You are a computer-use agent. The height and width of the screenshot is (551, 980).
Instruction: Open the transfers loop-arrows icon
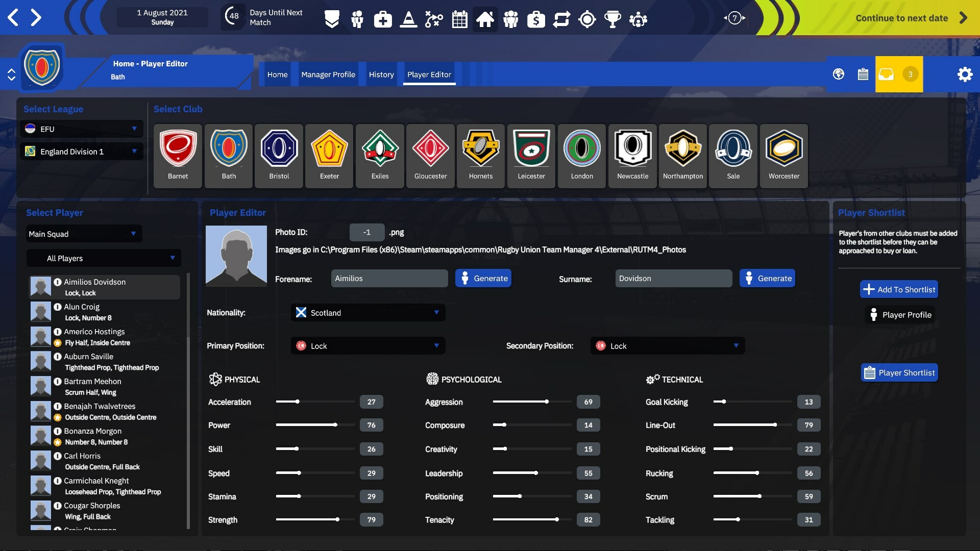pyautogui.click(x=561, y=19)
